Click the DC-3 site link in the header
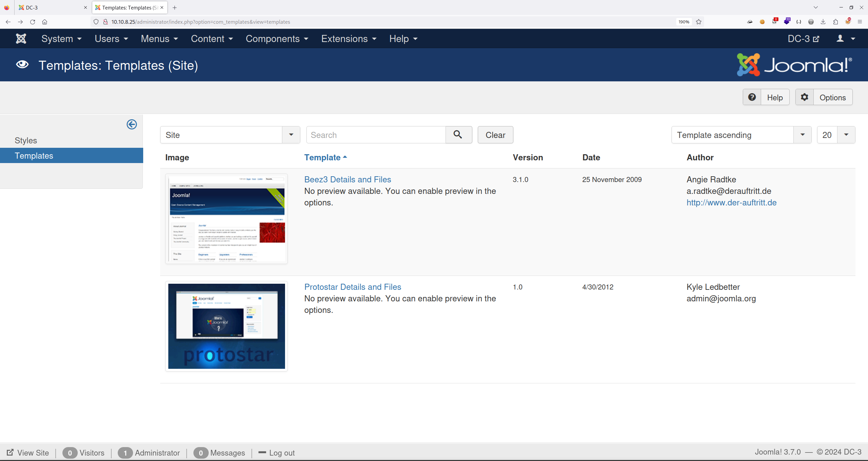 (x=803, y=39)
